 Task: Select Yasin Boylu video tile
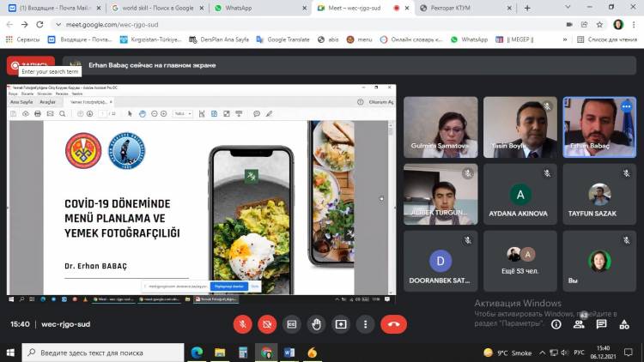[x=520, y=127]
